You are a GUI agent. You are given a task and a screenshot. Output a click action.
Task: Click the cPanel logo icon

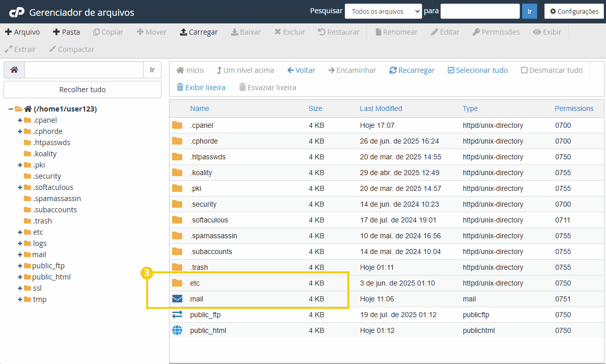point(17,12)
